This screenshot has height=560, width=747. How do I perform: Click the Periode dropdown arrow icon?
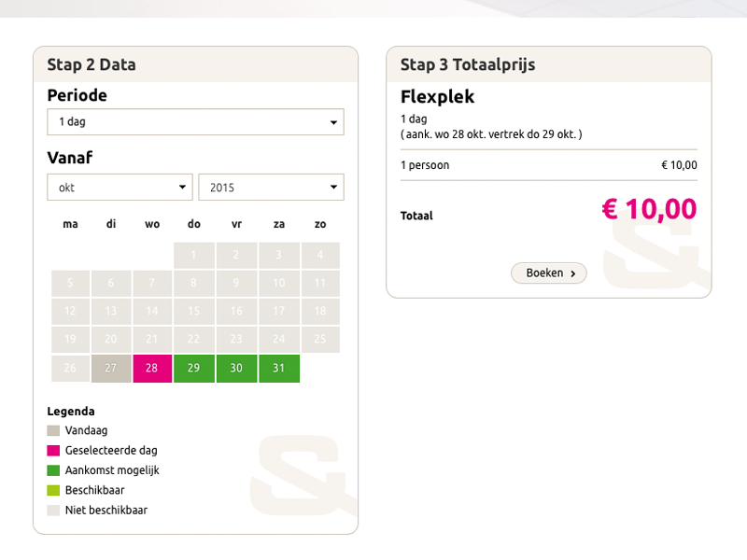333,122
